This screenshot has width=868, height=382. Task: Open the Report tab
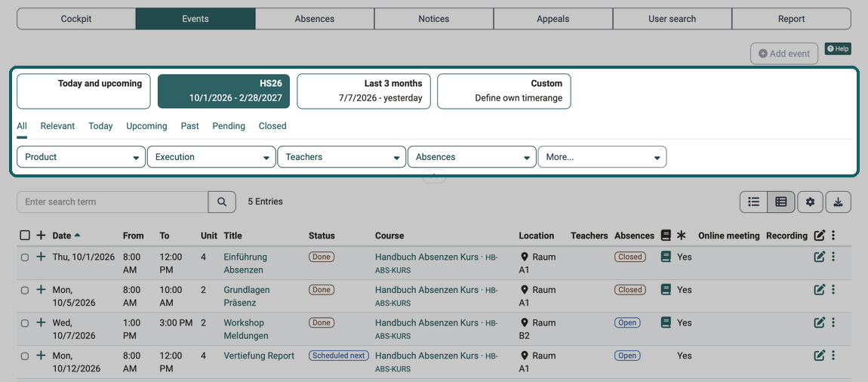pyautogui.click(x=792, y=19)
